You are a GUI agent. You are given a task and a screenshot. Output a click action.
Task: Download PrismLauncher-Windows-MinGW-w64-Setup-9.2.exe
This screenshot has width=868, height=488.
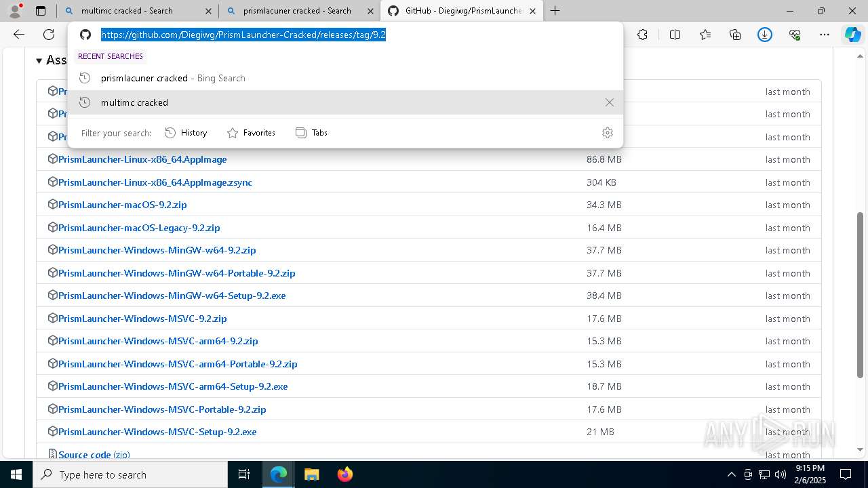pyautogui.click(x=172, y=296)
